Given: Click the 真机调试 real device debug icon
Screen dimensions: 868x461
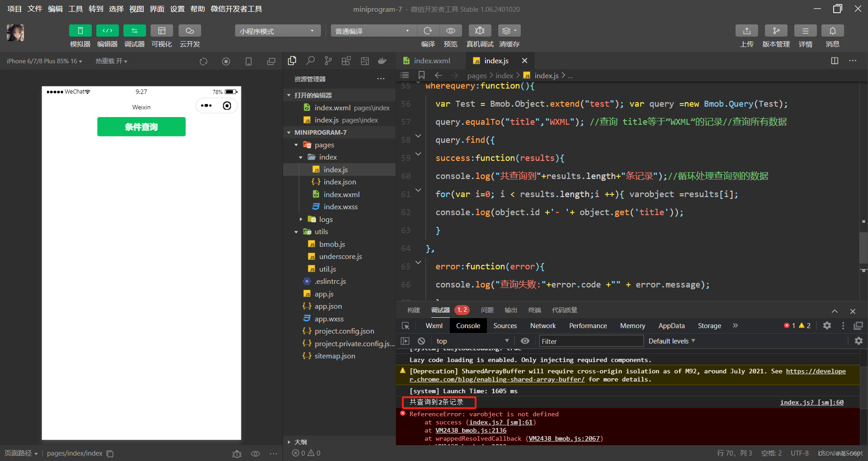Looking at the screenshot, I should coord(480,31).
